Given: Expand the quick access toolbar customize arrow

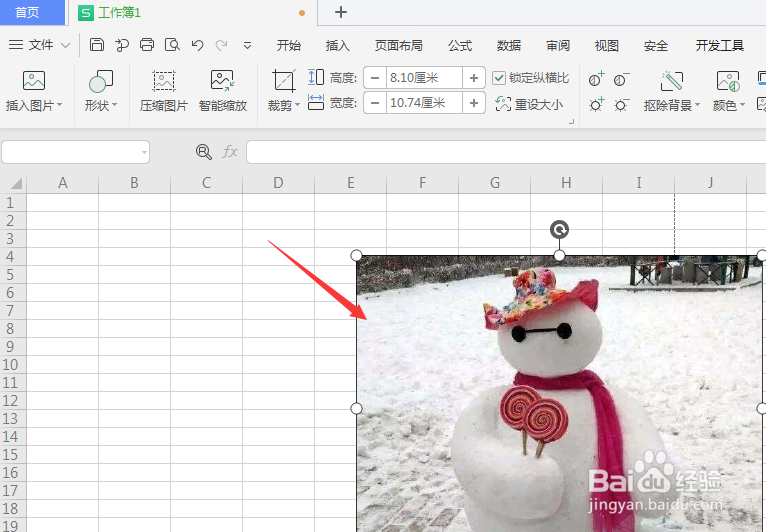Looking at the screenshot, I should (247, 46).
